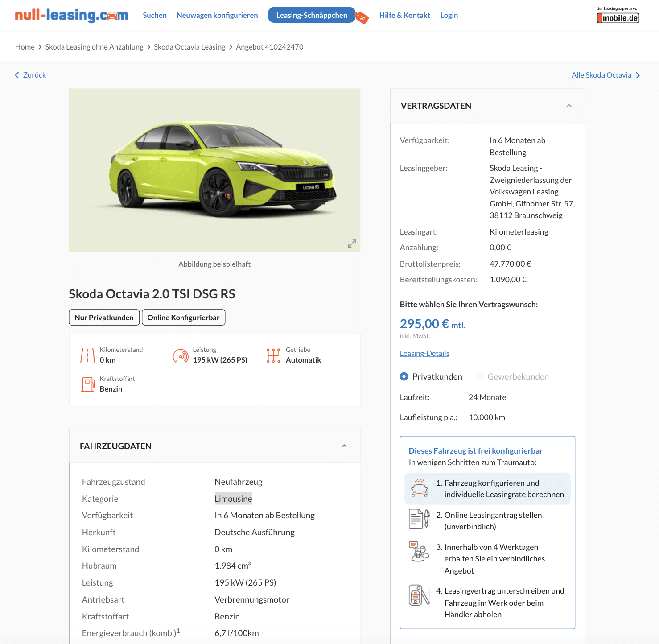Click the Kraftstoffart fuel pump icon
The height and width of the screenshot is (644, 659).
[88, 384]
